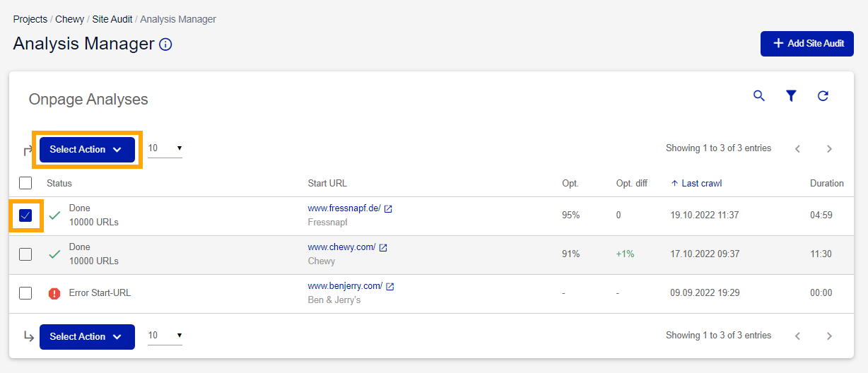Click the Add Site Audit button
Image resolution: width=868 pixels, height=373 pixels.
[x=807, y=44]
